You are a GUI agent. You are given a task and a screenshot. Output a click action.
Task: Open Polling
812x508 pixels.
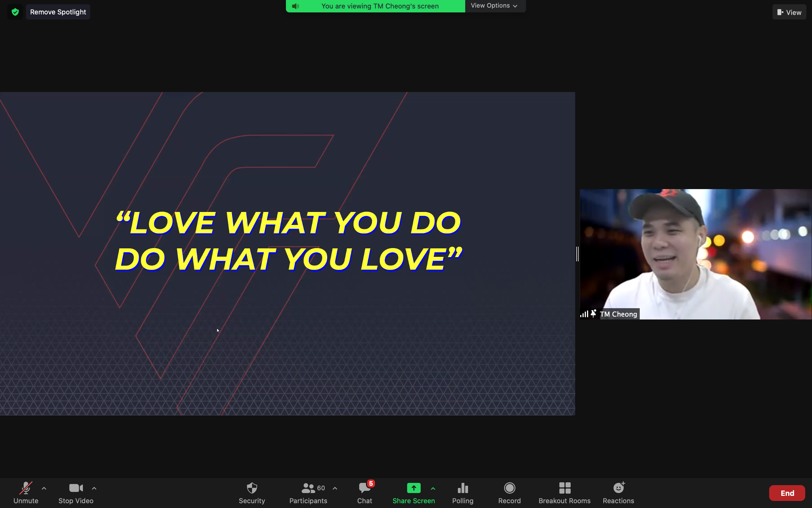coord(463,492)
